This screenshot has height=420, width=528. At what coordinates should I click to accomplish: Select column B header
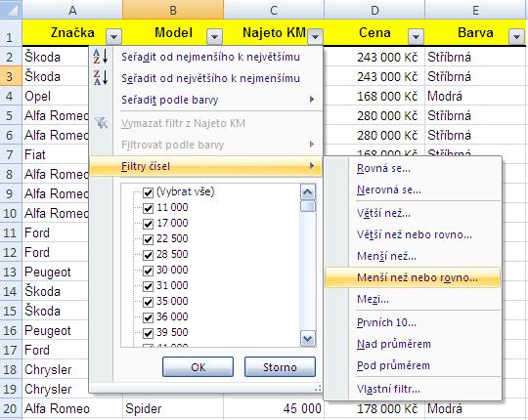(x=173, y=10)
